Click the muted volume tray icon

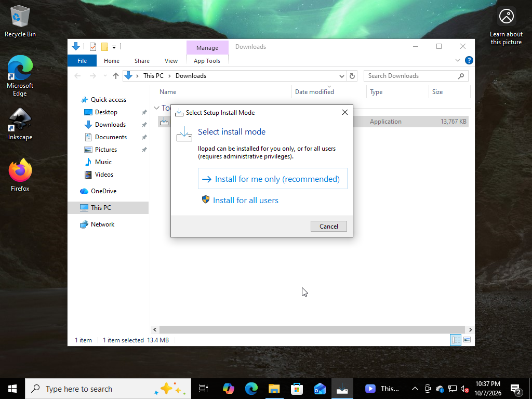(x=464, y=389)
